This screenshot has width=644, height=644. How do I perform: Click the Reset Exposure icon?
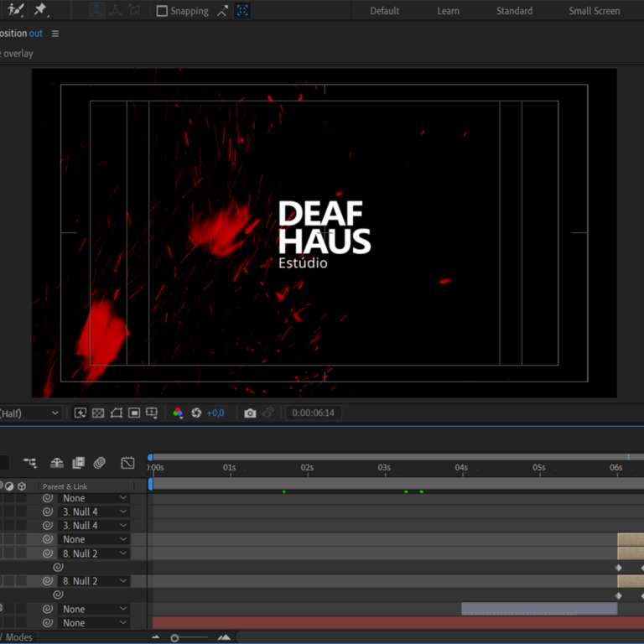click(x=196, y=413)
